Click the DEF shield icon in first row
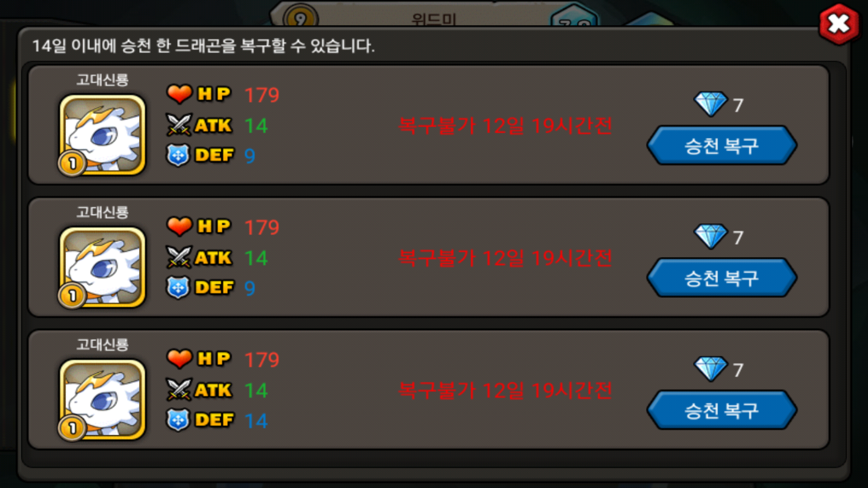 point(178,155)
